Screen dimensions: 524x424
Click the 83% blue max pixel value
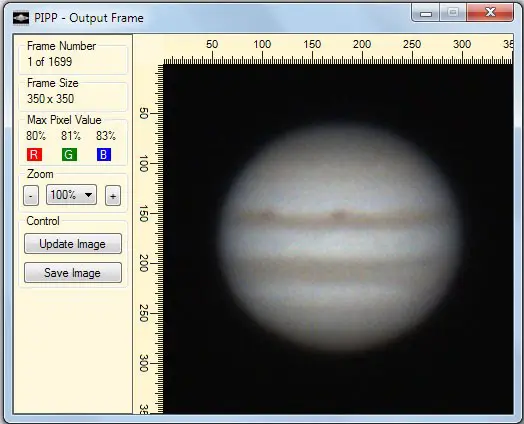click(x=106, y=136)
